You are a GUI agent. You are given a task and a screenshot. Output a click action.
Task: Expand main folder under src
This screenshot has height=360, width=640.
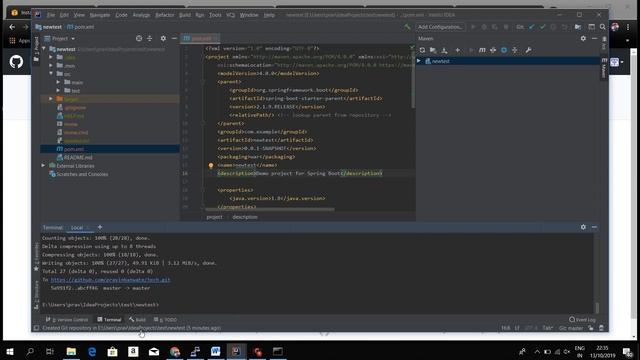(x=58, y=82)
